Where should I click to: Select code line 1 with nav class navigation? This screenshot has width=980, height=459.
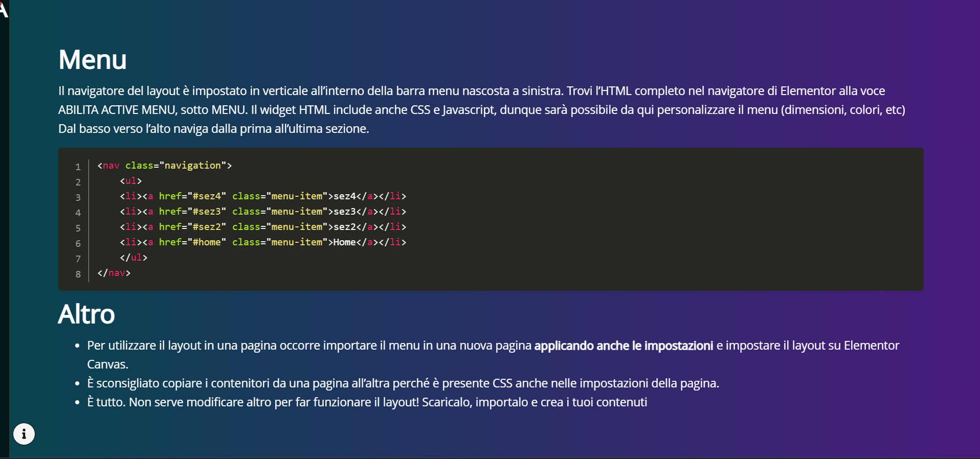(x=165, y=166)
